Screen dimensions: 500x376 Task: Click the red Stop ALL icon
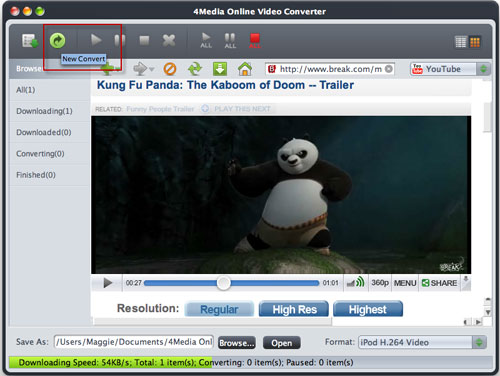(x=255, y=41)
